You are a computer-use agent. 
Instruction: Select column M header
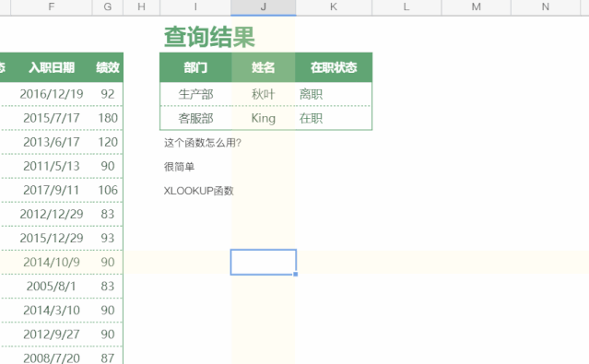[x=476, y=7]
